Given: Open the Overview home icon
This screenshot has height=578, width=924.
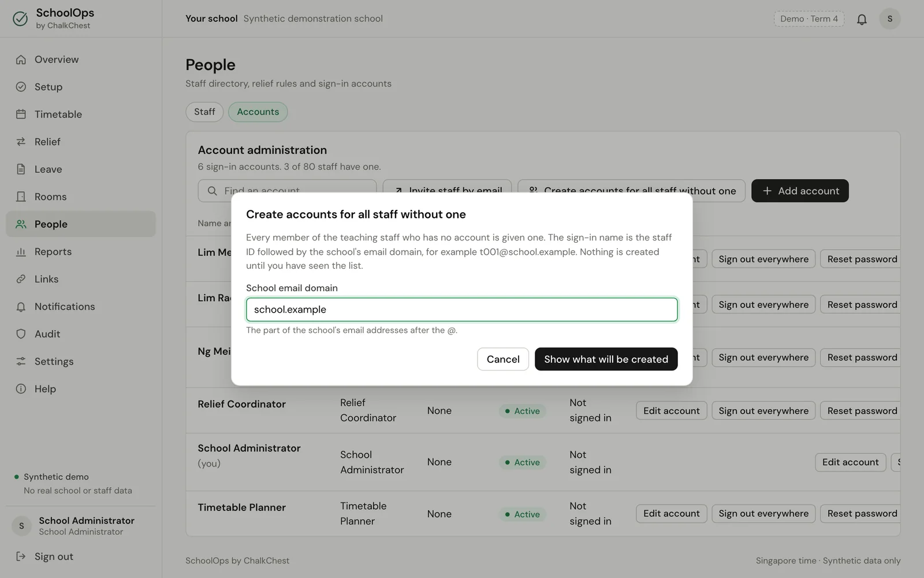Looking at the screenshot, I should (x=21, y=60).
